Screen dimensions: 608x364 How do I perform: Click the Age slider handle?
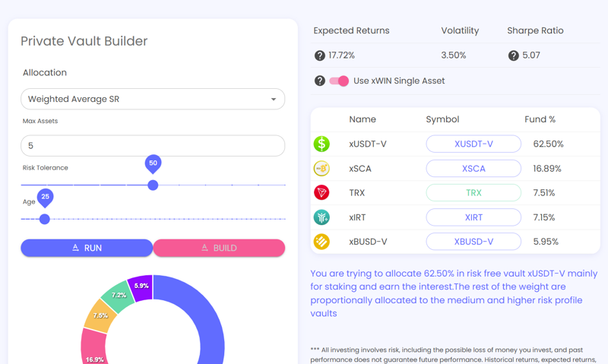point(45,219)
